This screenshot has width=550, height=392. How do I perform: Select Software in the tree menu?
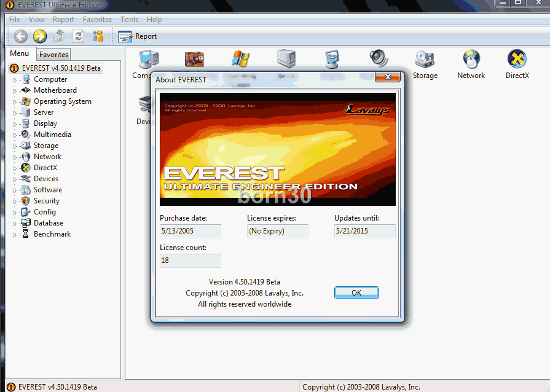point(48,190)
